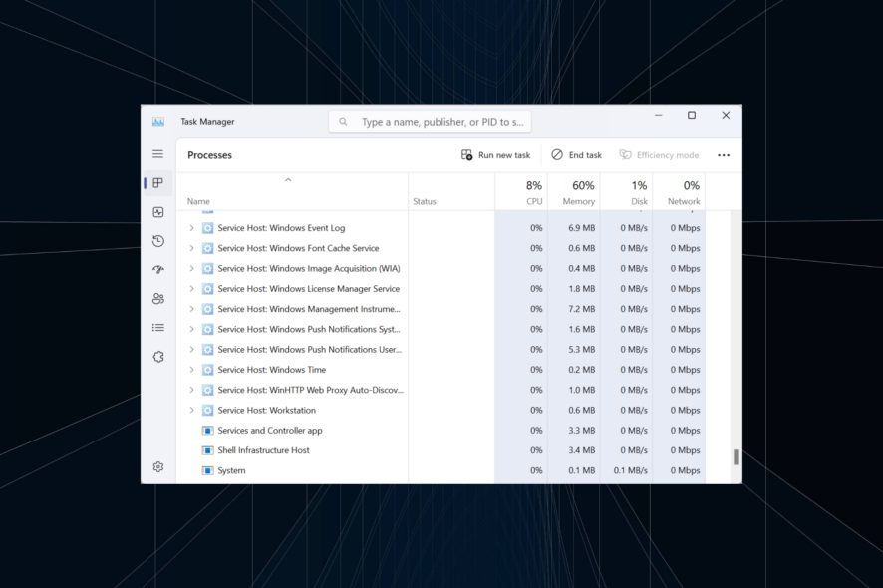This screenshot has width=883, height=588.
Task: Expand Service Host: Windows Push Notifications User
Action: 191,349
